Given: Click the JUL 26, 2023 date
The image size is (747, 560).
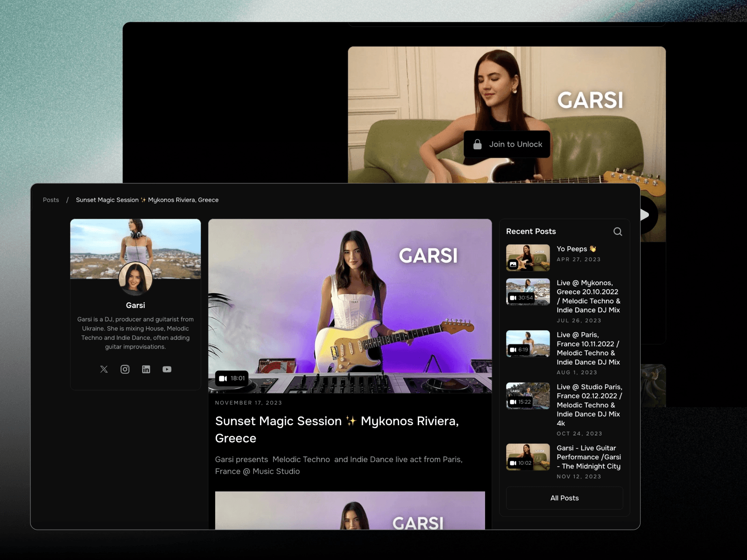Looking at the screenshot, I should [x=579, y=321].
